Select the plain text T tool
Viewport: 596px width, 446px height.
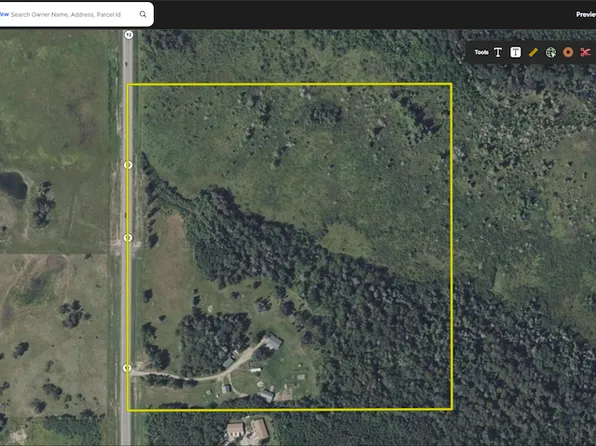(x=498, y=52)
